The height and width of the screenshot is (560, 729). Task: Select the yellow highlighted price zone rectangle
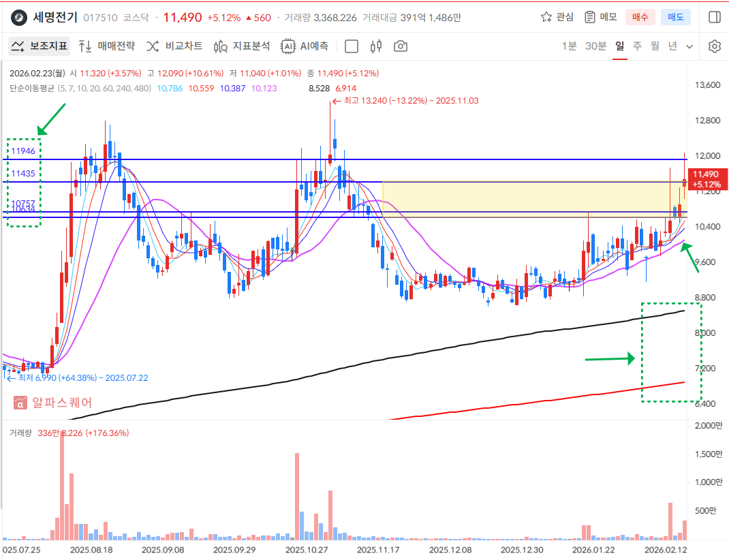point(531,199)
